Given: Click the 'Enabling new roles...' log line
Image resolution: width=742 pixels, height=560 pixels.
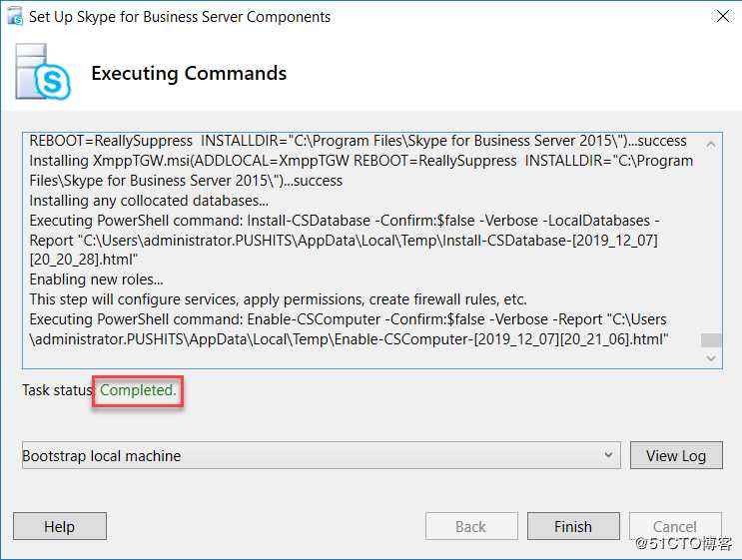Looking at the screenshot, I should [x=96, y=280].
